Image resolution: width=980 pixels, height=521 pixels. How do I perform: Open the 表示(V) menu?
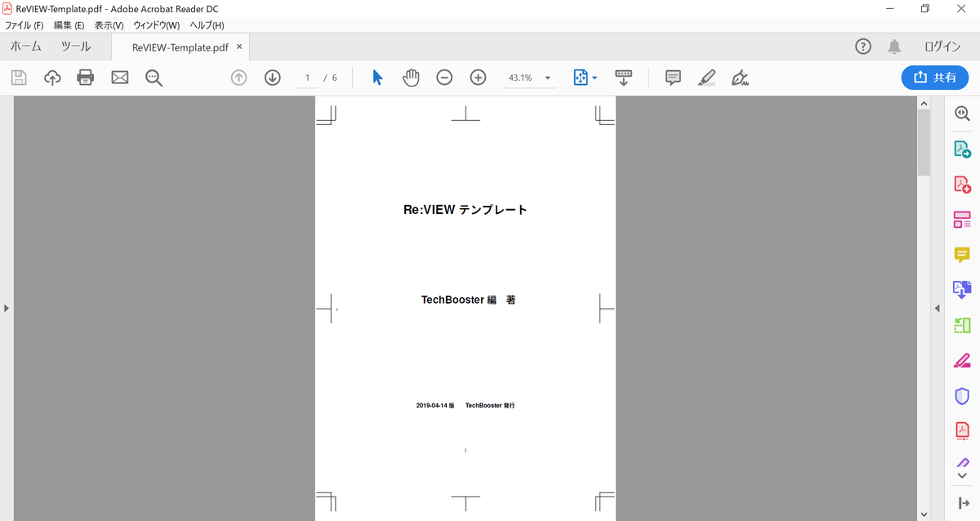tap(109, 25)
